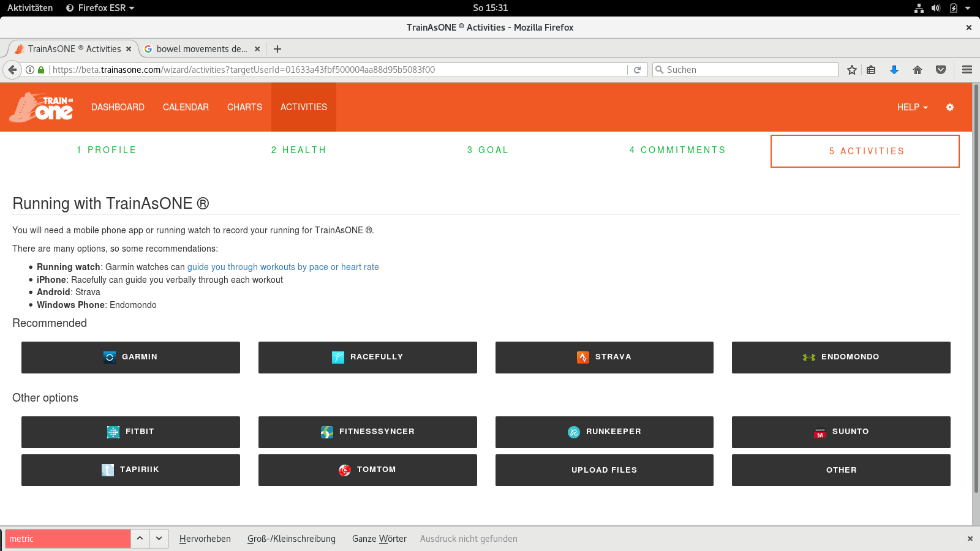
Task: Open the downloads arrow icon
Action: (x=894, y=70)
